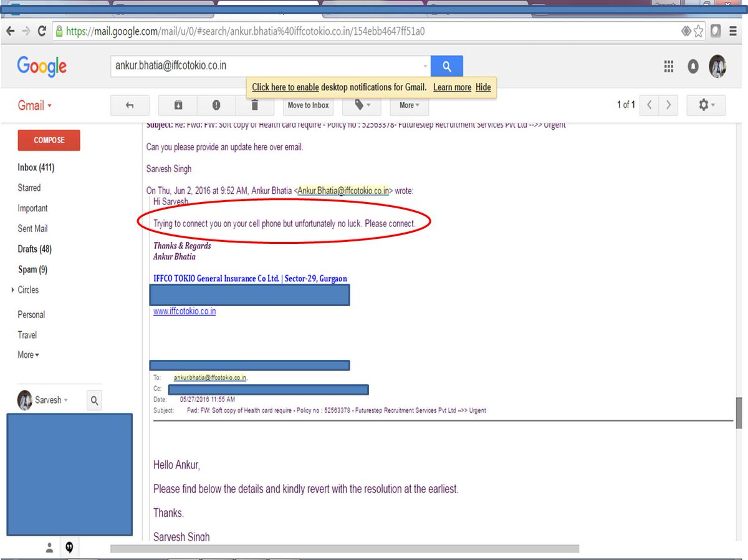The width and height of the screenshot is (748, 560).
Task: Click 'IFFCO TOKIO General Insurance Co Ltd.' text
Action: pyautogui.click(x=216, y=279)
